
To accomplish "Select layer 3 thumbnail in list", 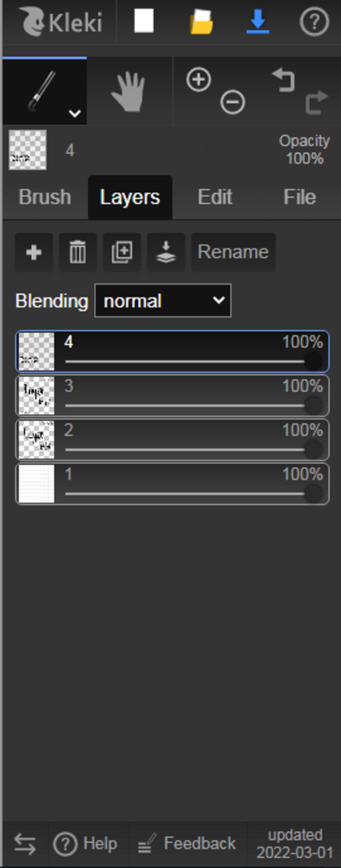I will point(36,395).
